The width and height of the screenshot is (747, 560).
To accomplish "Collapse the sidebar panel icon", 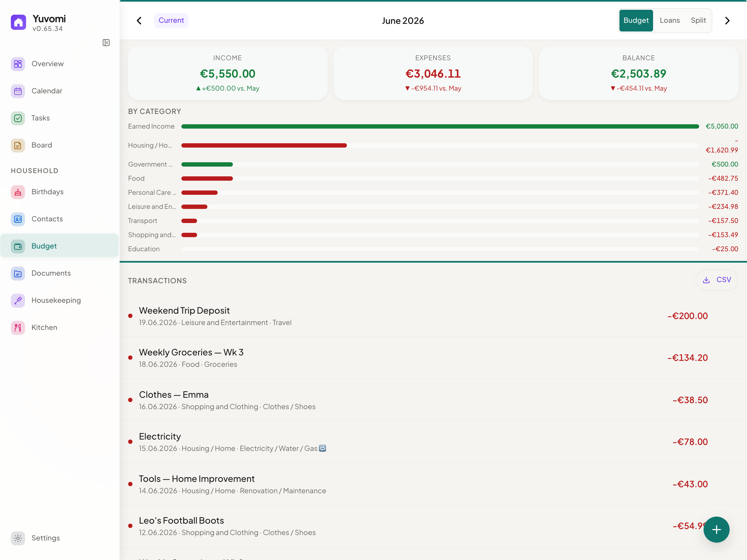I will (x=106, y=43).
